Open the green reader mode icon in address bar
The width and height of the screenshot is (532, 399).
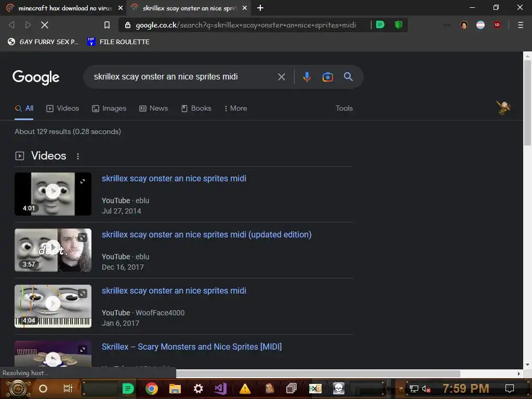pos(380,24)
